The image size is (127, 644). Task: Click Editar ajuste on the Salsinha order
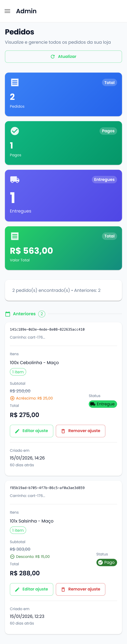31,589
